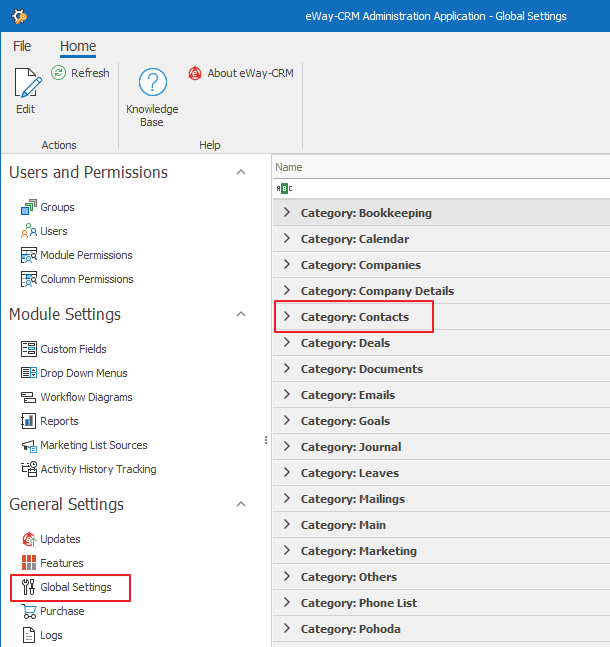Select the 'Category: Journal' row text

(x=351, y=447)
